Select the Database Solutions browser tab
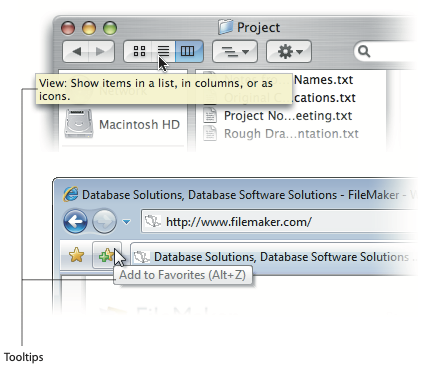This screenshot has height=380, width=432. [274, 257]
